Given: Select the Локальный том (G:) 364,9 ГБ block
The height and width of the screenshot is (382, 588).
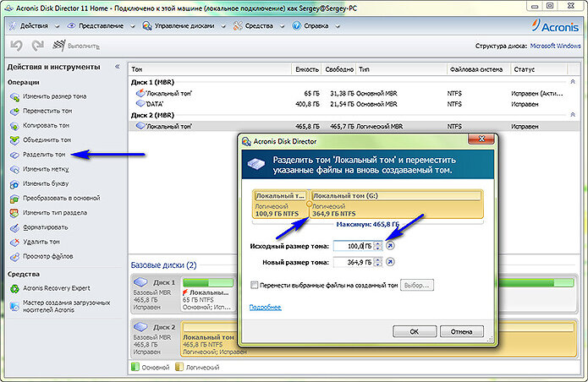Looking at the screenshot, I should click(x=397, y=205).
